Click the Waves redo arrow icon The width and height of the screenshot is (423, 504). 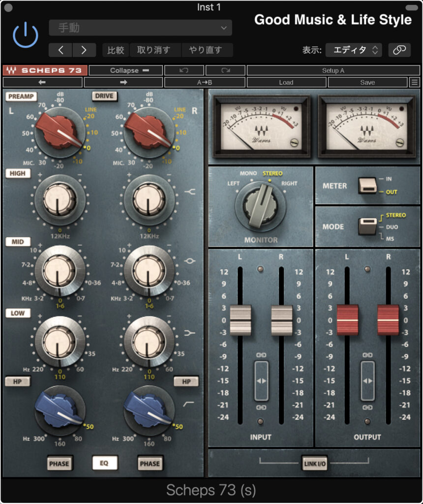coord(225,70)
